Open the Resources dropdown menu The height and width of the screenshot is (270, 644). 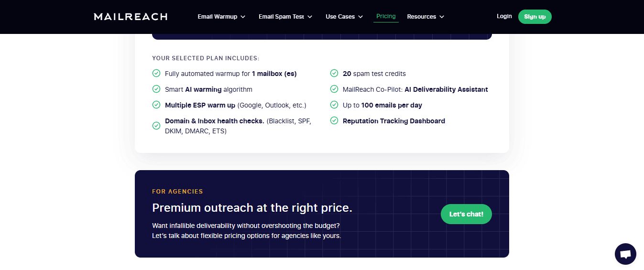(426, 17)
